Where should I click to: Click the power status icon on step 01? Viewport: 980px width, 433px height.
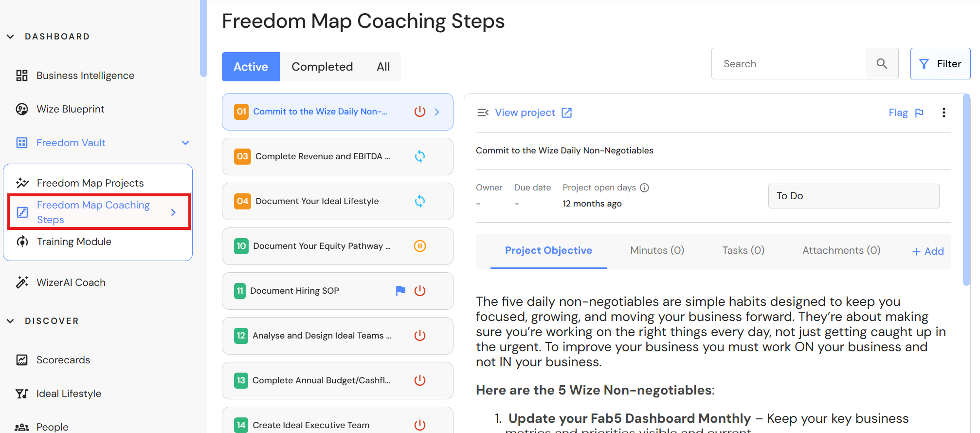[x=420, y=112]
